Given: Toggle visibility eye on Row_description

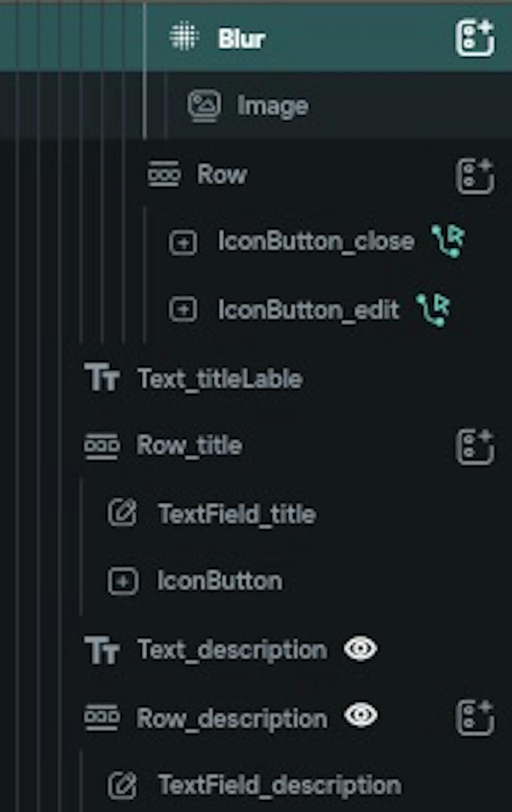Looking at the screenshot, I should click(x=361, y=715).
